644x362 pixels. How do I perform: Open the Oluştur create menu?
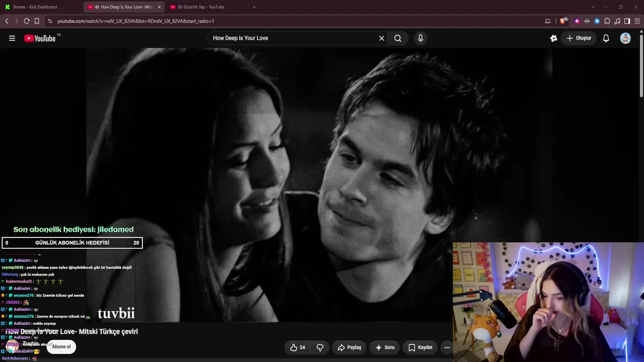[579, 38]
